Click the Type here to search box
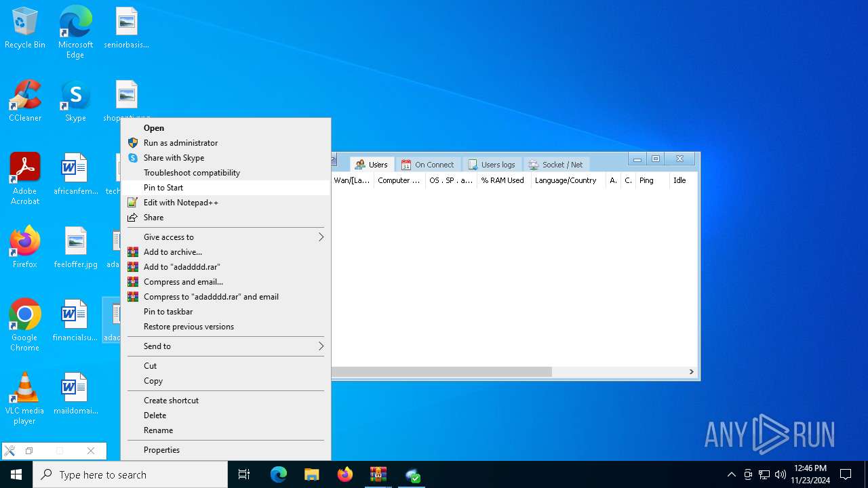Screen dimensions: 868x488 130,474
